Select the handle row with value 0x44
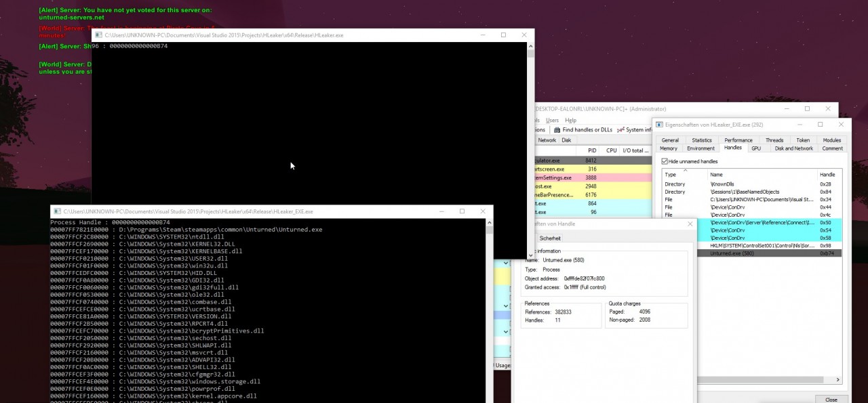The height and width of the screenshot is (403, 868). tap(752, 207)
